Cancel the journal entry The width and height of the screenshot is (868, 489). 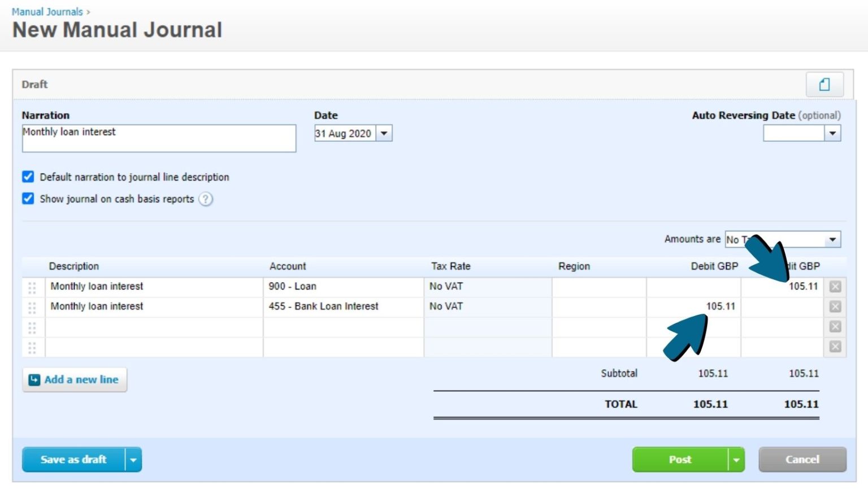pyautogui.click(x=802, y=459)
